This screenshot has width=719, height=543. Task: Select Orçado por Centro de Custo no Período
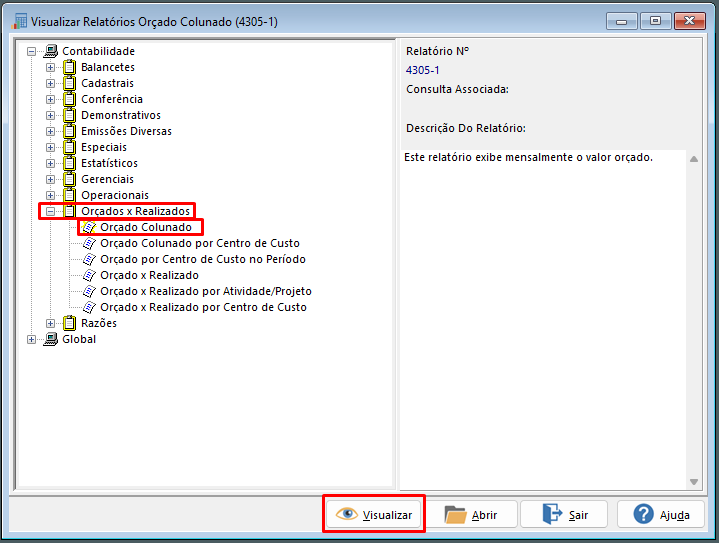point(203,260)
